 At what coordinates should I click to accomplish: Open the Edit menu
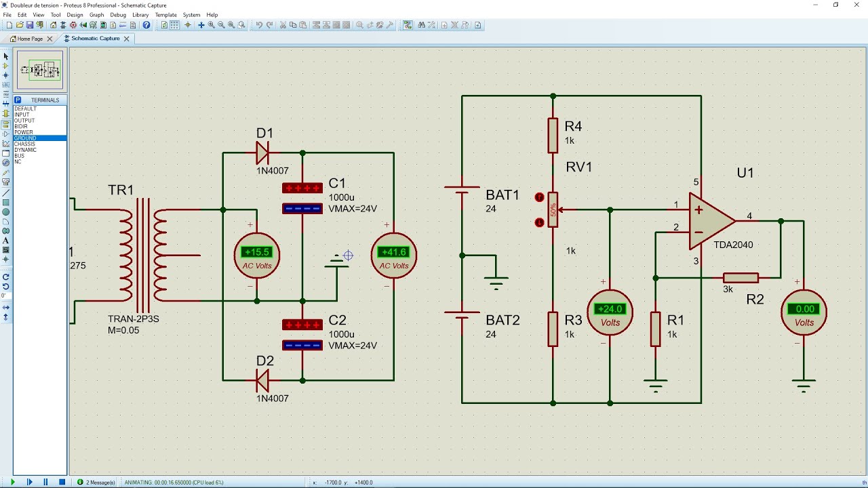(x=22, y=15)
